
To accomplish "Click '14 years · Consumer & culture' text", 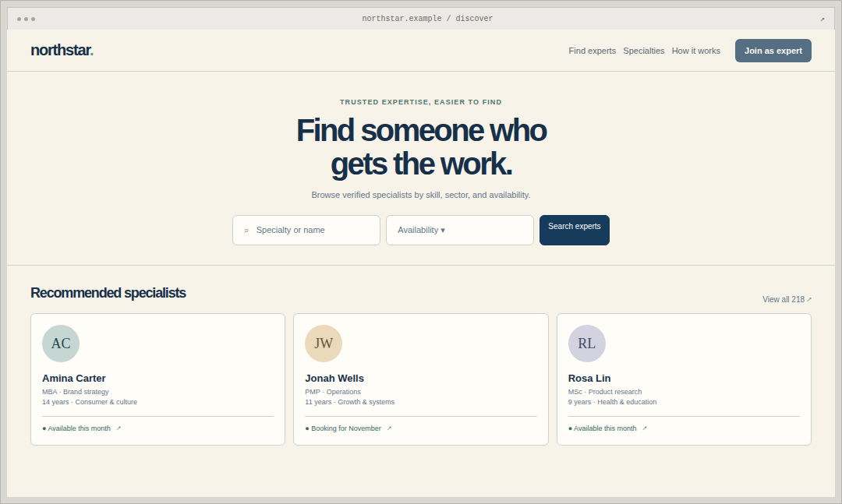I will point(90,402).
